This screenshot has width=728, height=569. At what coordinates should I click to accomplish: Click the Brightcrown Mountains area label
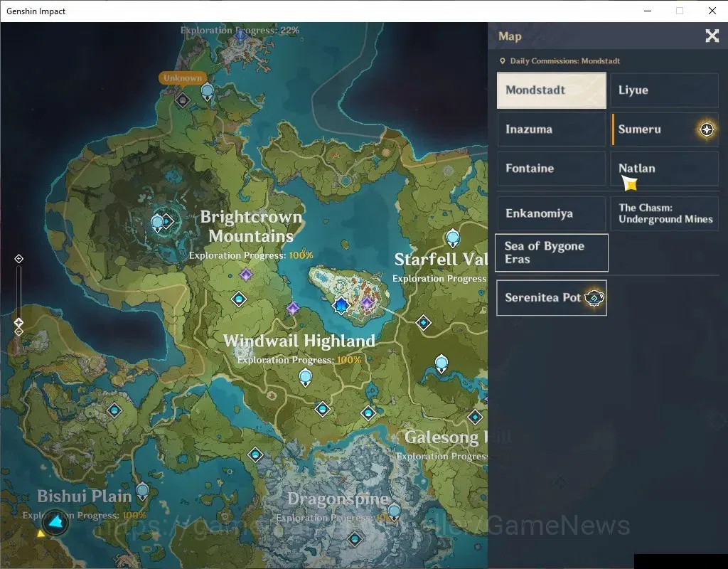[251, 226]
